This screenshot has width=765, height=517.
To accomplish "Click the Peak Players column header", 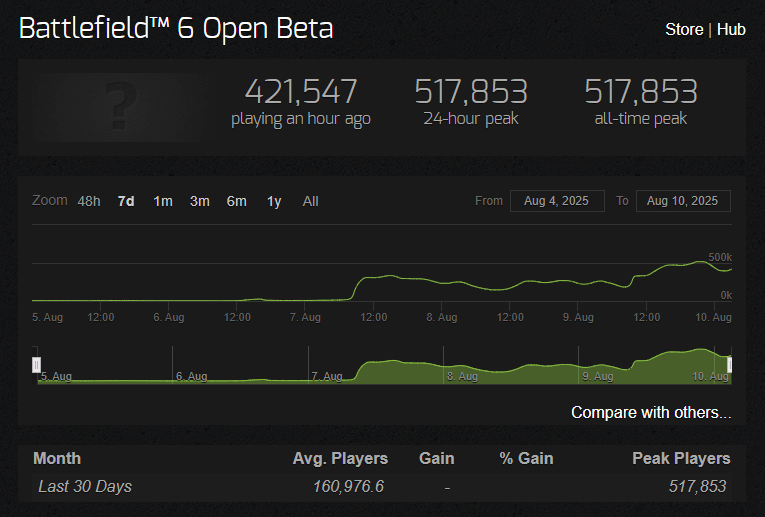I will point(681,458).
